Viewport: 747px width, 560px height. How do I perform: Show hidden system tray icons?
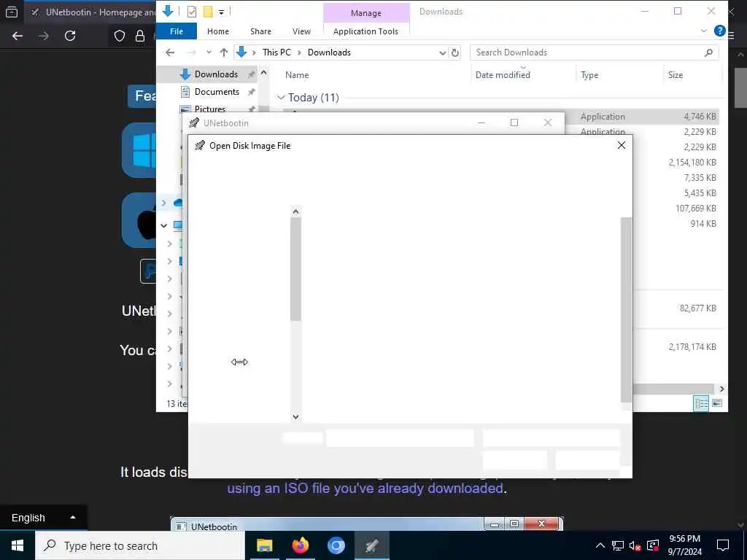[600, 545]
